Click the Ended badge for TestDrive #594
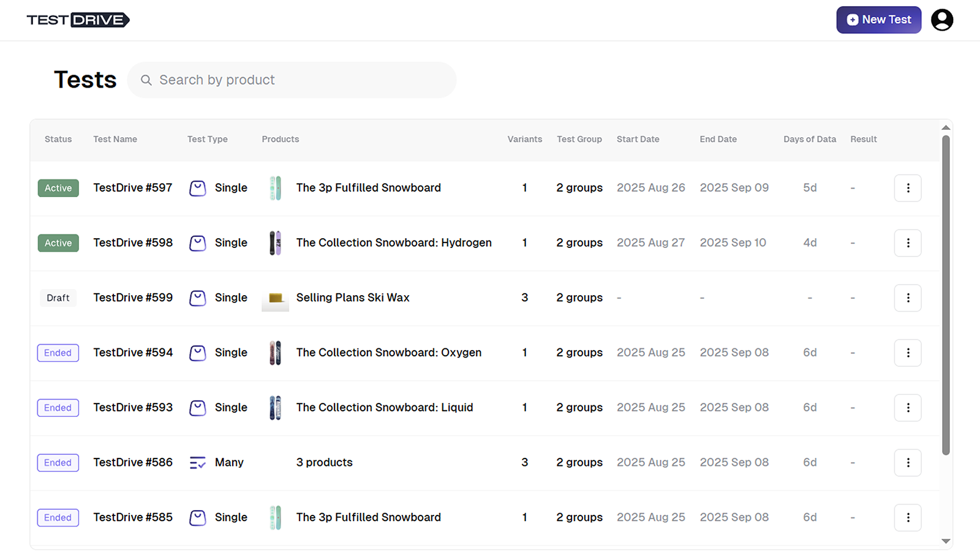 pyautogui.click(x=58, y=353)
